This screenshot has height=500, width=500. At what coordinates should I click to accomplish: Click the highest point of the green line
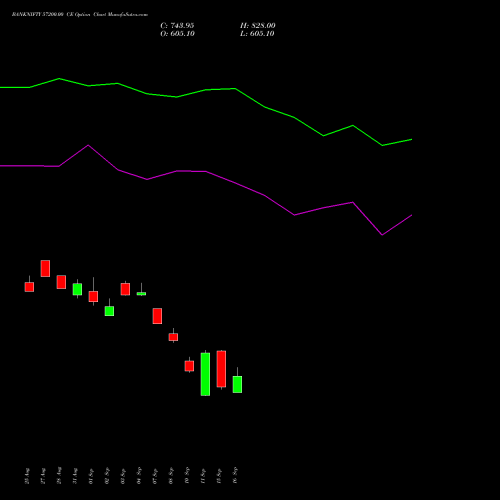click(x=59, y=79)
